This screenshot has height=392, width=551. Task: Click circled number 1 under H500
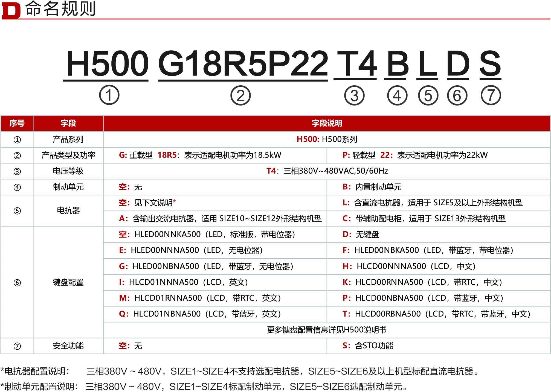pyautogui.click(x=109, y=95)
